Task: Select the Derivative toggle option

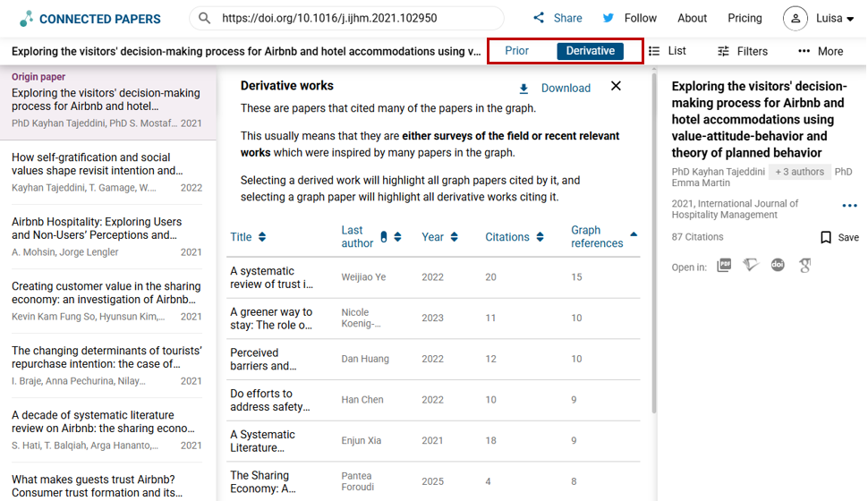Action: 590,51
